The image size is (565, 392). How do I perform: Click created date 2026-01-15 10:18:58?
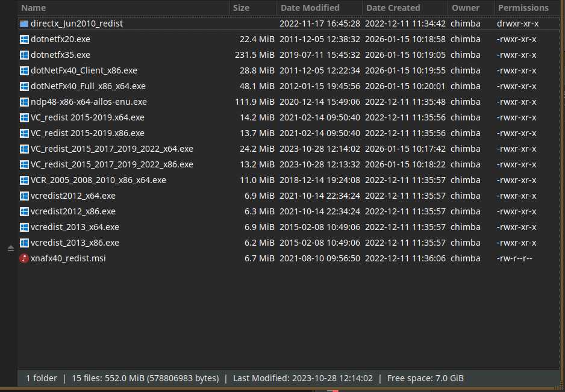click(405, 39)
